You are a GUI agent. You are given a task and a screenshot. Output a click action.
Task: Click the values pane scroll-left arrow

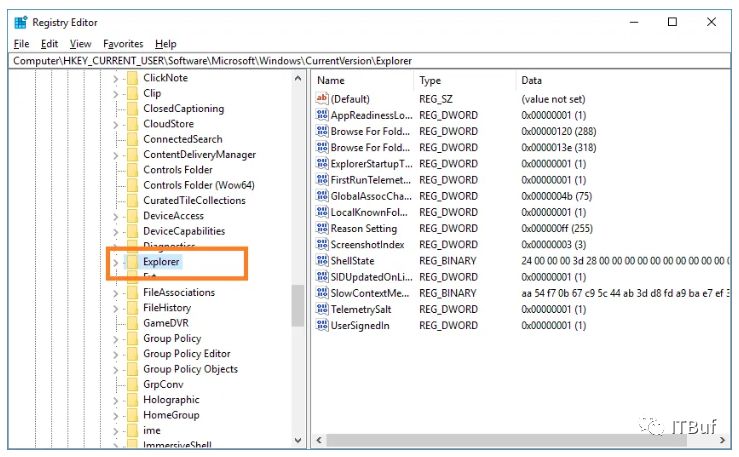click(319, 440)
